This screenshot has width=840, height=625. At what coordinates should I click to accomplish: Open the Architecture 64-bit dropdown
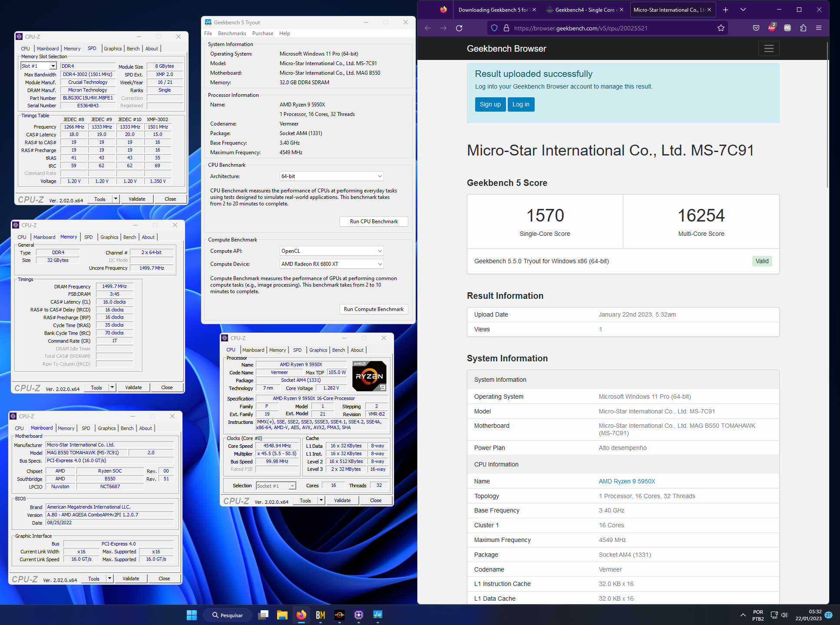(332, 176)
